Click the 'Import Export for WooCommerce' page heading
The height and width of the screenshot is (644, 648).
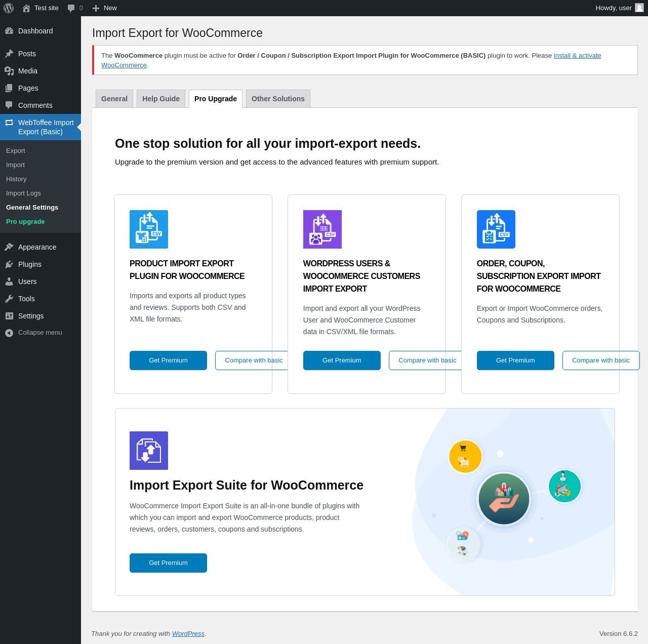pos(177,33)
